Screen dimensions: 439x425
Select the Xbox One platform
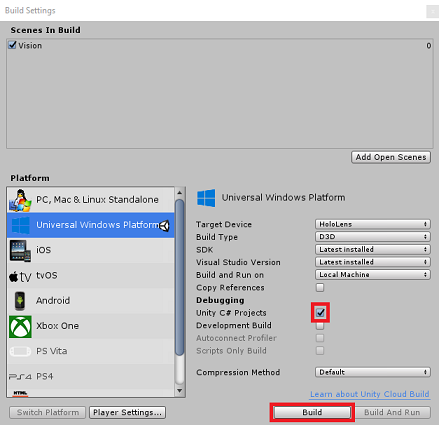(x=91, y=326)
